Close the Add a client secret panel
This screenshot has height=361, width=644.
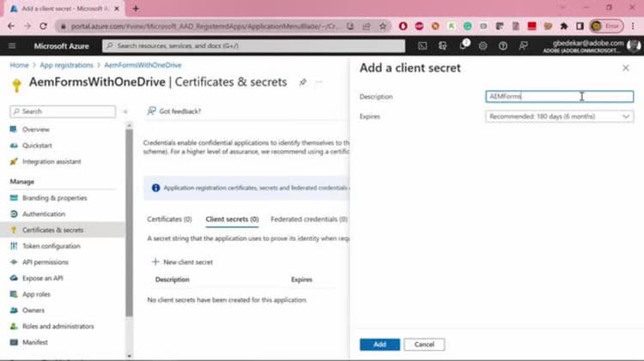pos(625,68)
